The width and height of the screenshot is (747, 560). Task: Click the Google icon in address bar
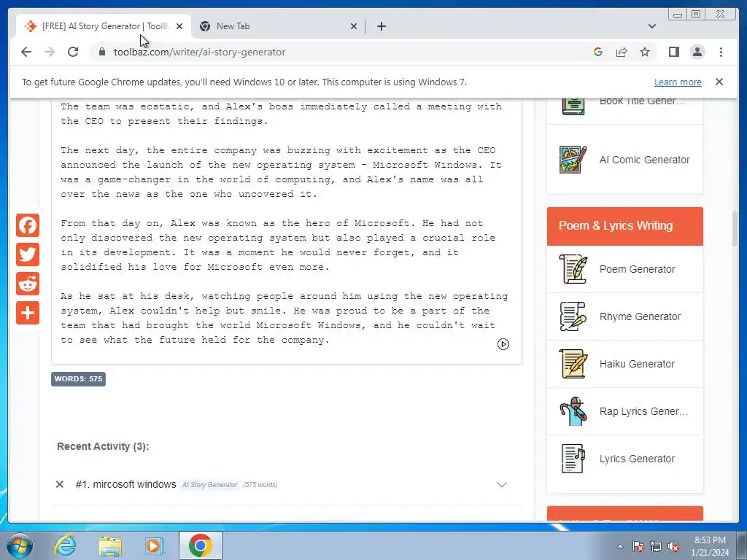[598, 52]
